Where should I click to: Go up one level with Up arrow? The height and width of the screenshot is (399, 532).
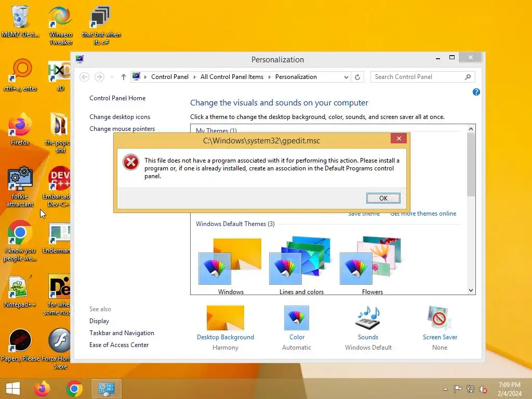point(124,77)
